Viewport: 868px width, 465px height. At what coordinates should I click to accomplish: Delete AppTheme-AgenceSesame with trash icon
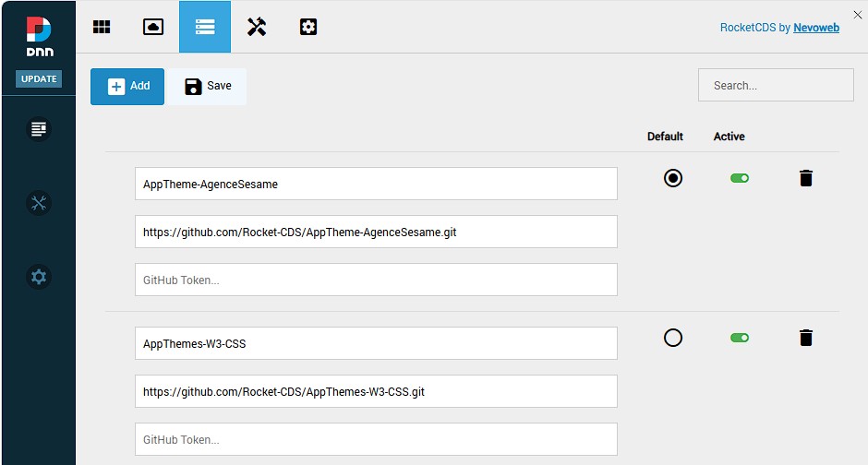pos(806,178)
